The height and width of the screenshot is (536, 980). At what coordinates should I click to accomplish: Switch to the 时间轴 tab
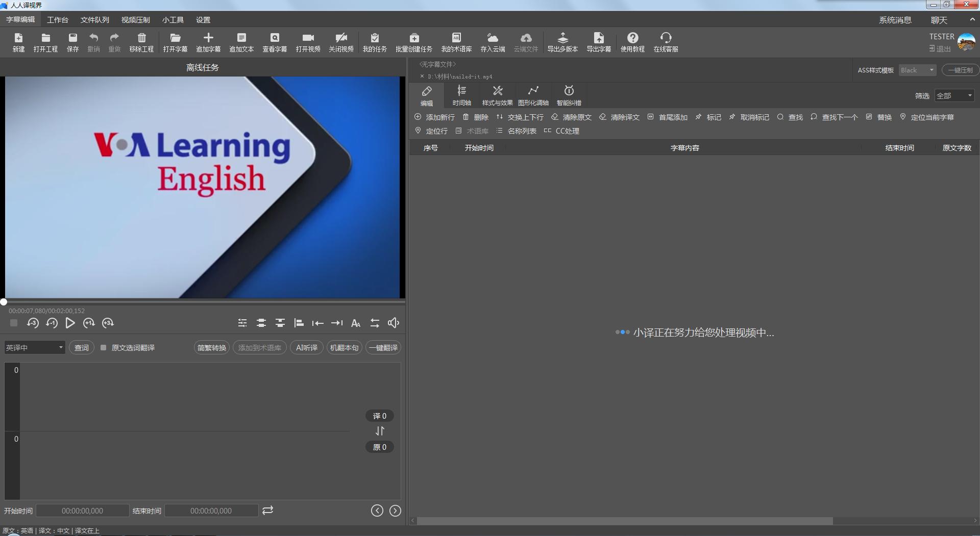tap(461, 95)
